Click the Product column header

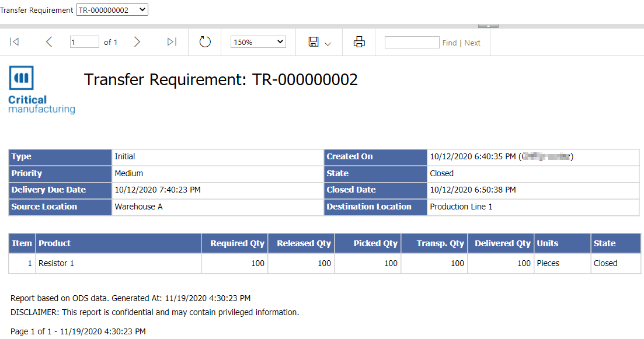(x=54, y=243)
